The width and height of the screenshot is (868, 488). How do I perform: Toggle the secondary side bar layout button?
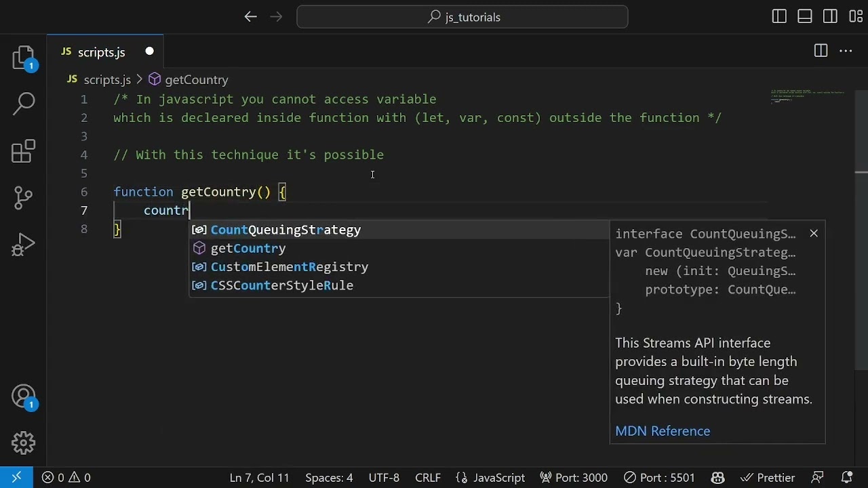[x=830, y=17]
